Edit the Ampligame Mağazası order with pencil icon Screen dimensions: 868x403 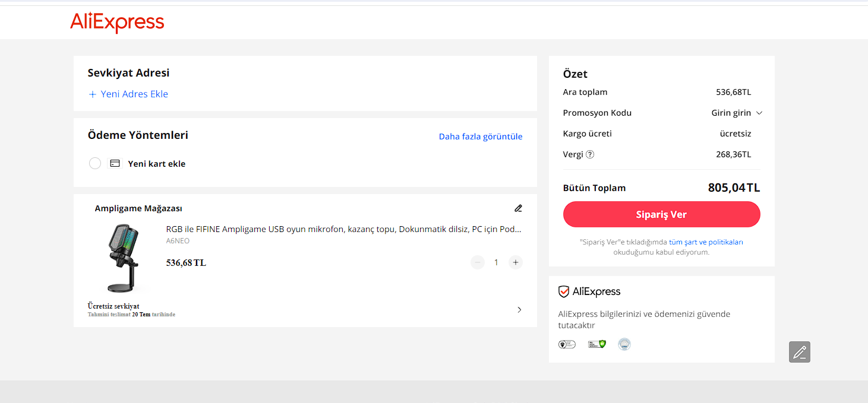tap(518, 208)
